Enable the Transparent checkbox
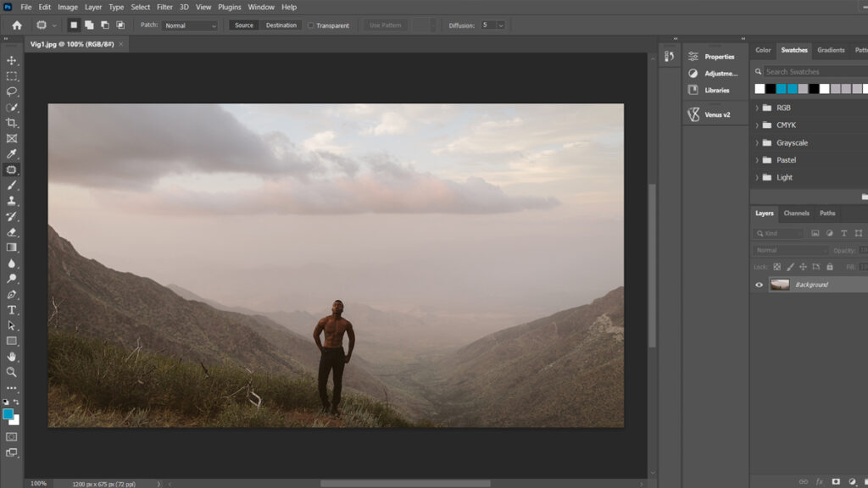This screenshot has width=868, height=488. pyautogui.click(x=311, y=25)
